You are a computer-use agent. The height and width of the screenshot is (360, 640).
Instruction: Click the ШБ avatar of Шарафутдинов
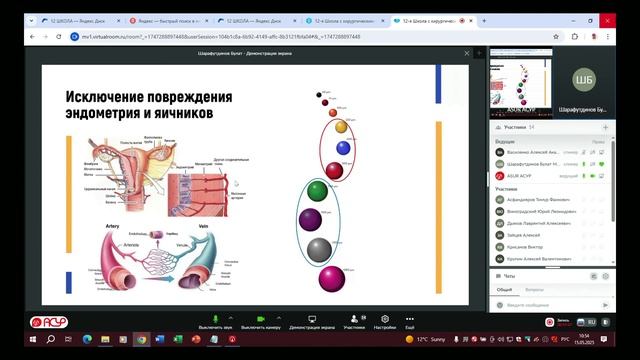click(584, 80)
